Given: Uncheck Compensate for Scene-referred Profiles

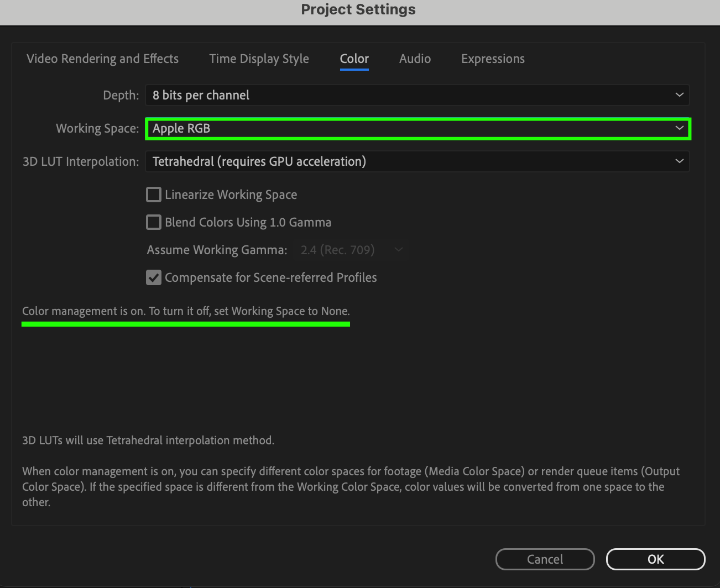Looking at the screenshot, I should click(154, 277).
